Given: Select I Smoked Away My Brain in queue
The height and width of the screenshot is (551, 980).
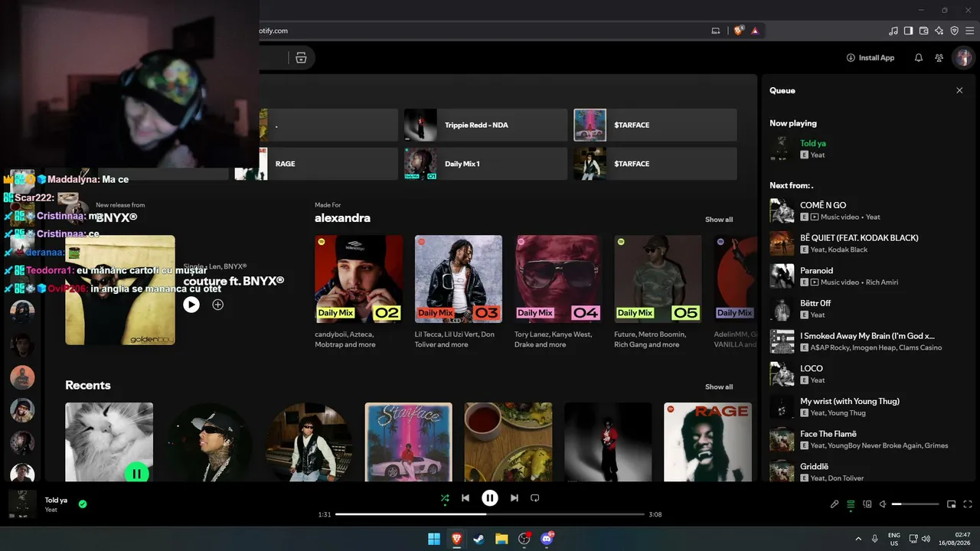Looking at the screenshot, I should coord(868,341).
